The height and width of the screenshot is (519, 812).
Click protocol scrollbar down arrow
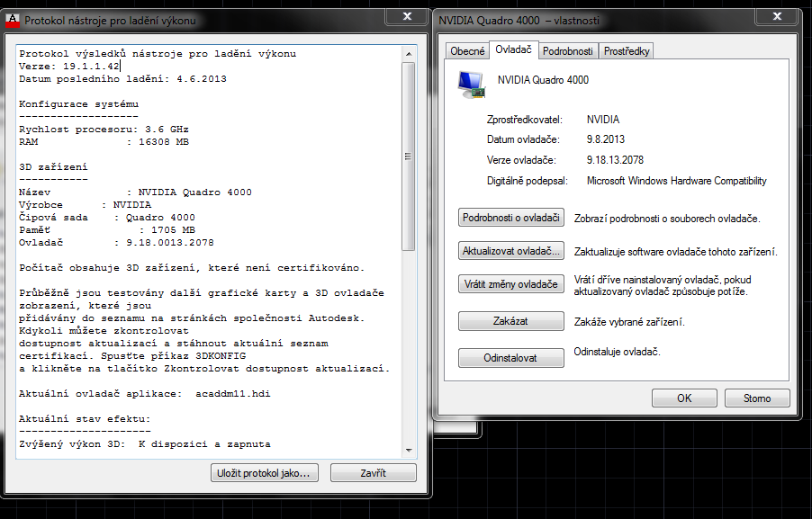pos(409,450)
